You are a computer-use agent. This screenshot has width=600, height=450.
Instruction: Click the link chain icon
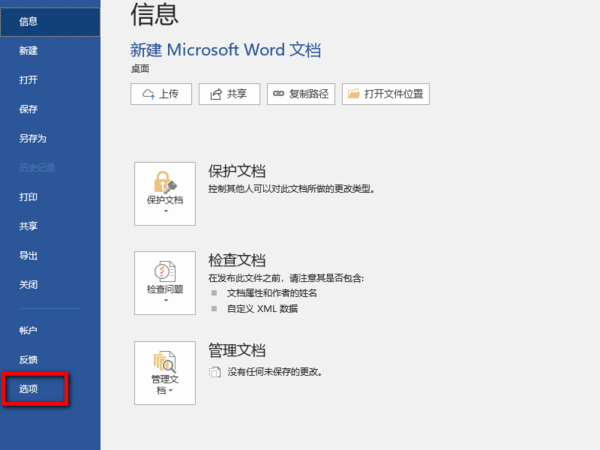coord(278,93)
